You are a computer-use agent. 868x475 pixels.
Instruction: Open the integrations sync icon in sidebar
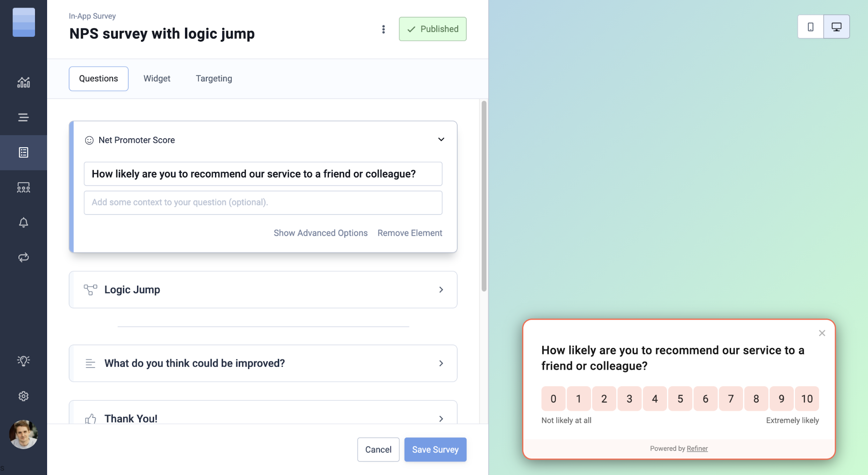click(23, 257)
